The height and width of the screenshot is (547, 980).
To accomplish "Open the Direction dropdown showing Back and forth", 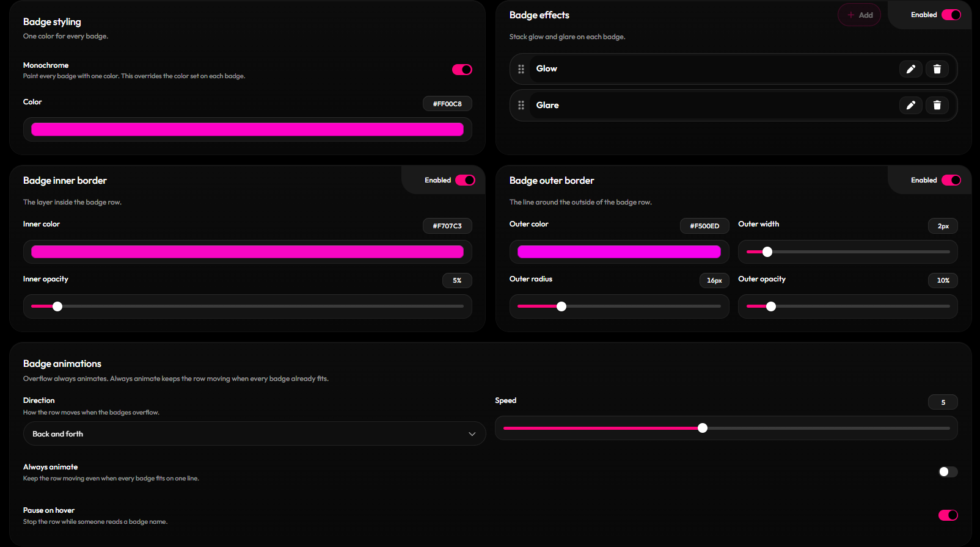I will (x=254, y=433).
